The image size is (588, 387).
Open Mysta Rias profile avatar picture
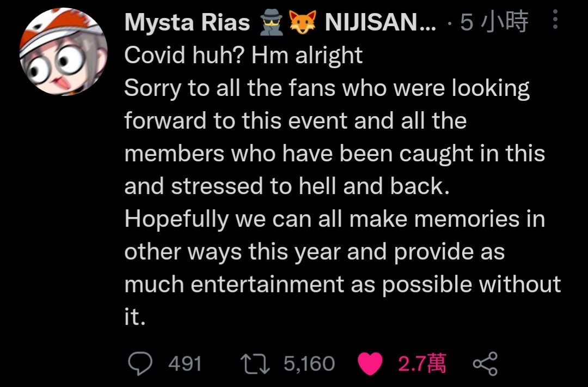pyautogui.click(x=63, y=51)
